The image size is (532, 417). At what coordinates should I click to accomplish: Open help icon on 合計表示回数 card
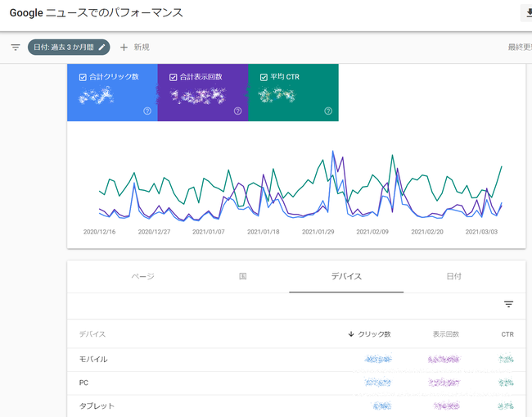[x=238, y=111]
